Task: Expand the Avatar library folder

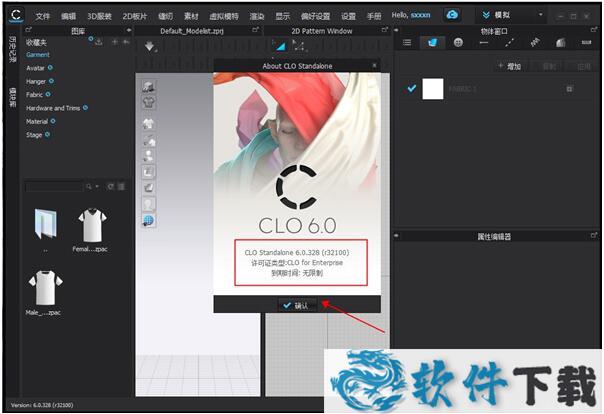Action: pyautogui.click(x=36, y=68)
